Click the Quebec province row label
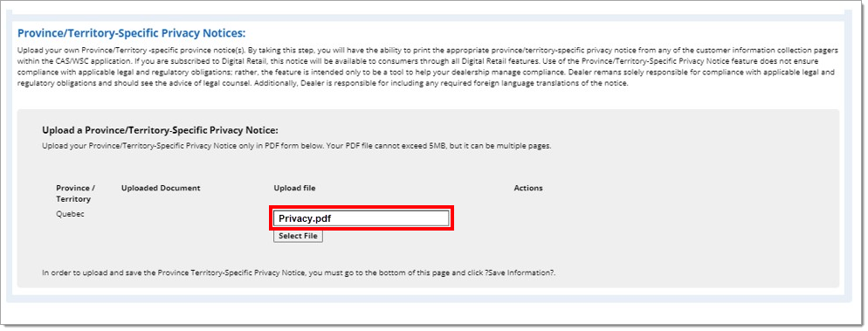The image size is (868, 331). click(x=71, y=214)
